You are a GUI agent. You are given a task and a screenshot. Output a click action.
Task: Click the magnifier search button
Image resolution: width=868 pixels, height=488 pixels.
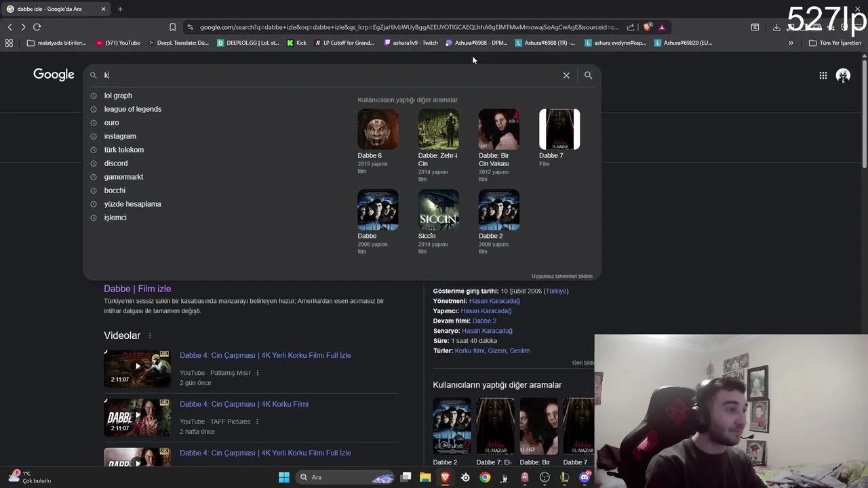coord(588,75)
